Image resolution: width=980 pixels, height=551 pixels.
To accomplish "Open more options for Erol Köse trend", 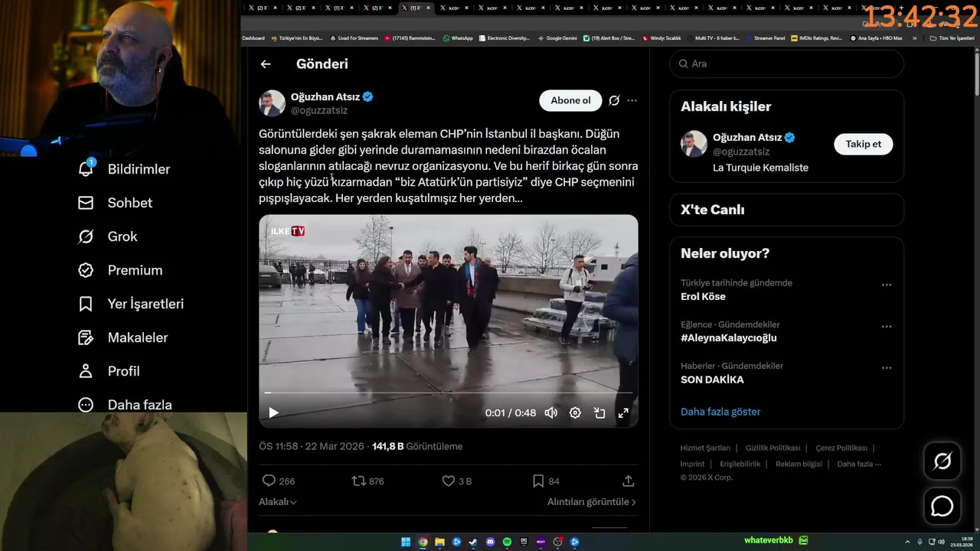I will point(887,285).
